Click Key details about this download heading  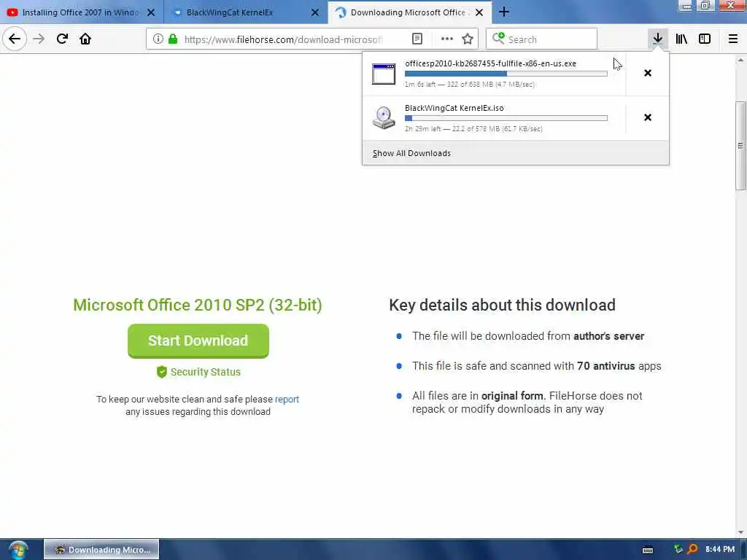coord(502,305)
